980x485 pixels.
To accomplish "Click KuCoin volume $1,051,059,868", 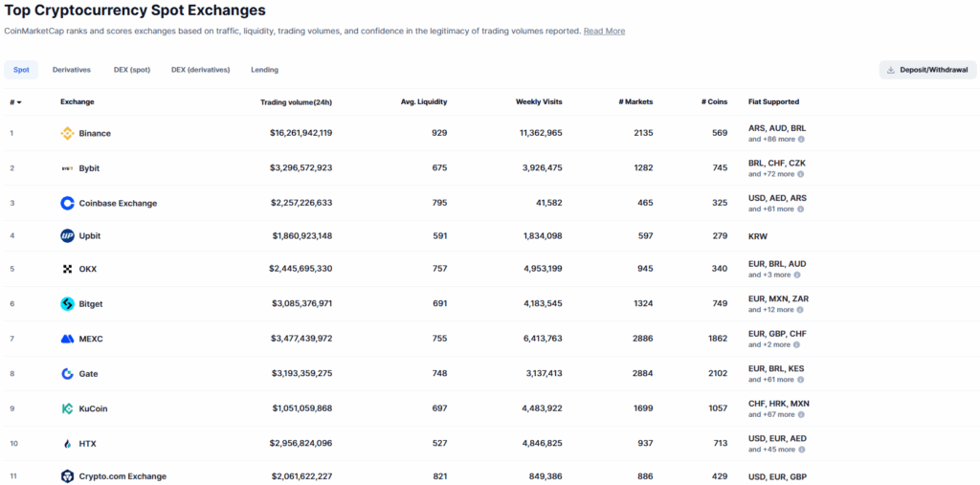I will pyautogui.click(x=302, y=408).
